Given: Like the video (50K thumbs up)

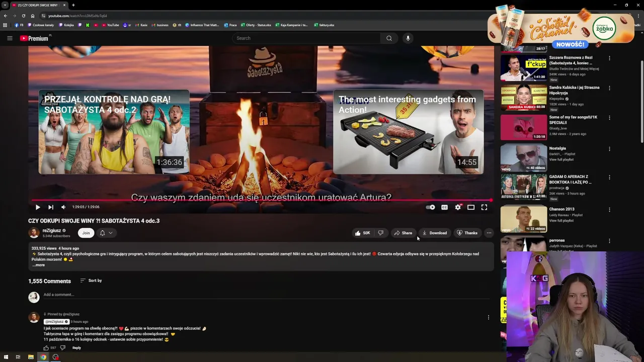Looking at the screenshot, I should [362, 233].
